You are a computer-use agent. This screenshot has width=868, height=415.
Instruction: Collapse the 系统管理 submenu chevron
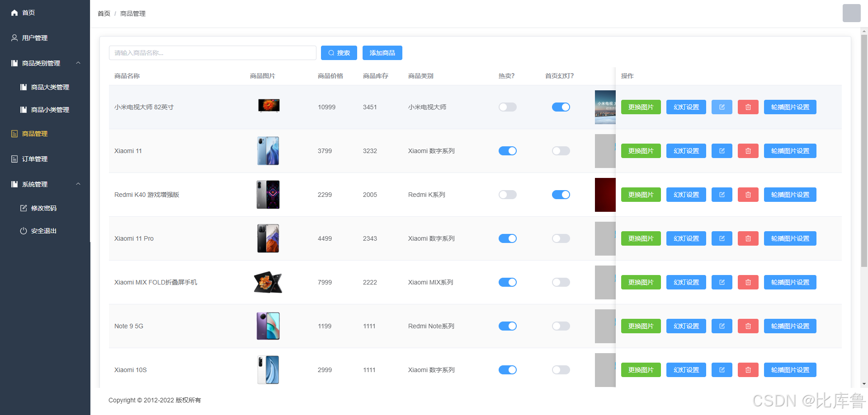click(78, 184)
